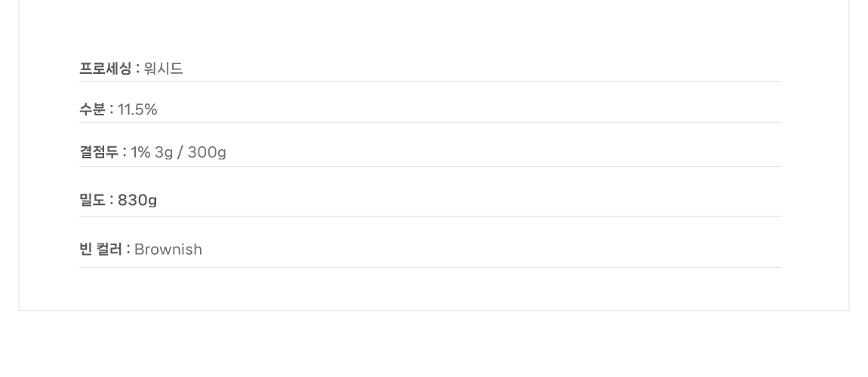Click the 결점두 label
Viewport: 868px width, 377px height.
click(x=99, y=152)
